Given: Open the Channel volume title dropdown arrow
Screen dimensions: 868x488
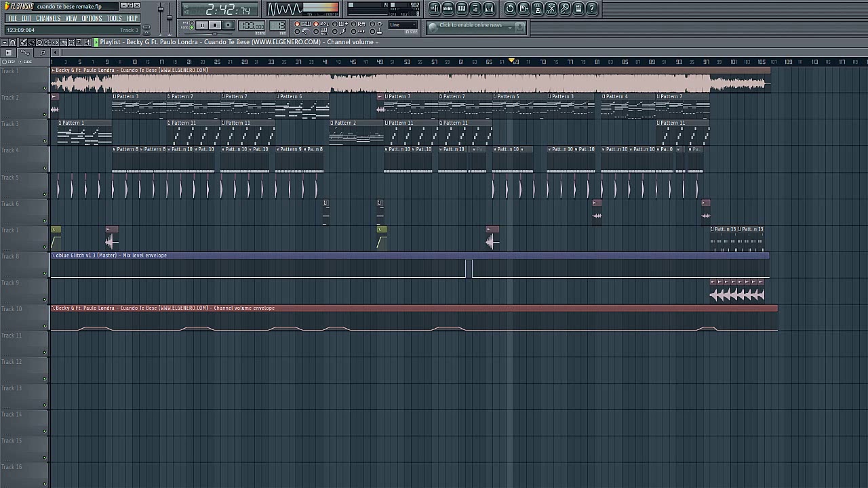Looking at the screenshot, I should coord(376,42).
